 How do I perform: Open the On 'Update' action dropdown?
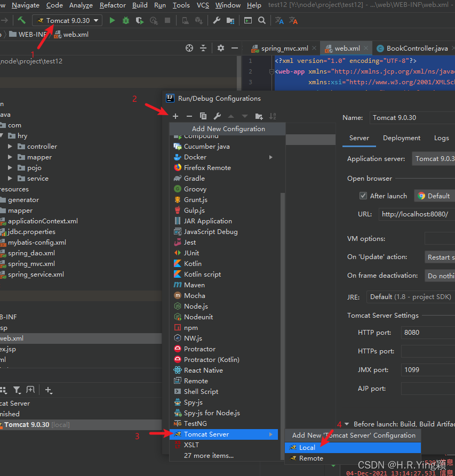[440, 257]
